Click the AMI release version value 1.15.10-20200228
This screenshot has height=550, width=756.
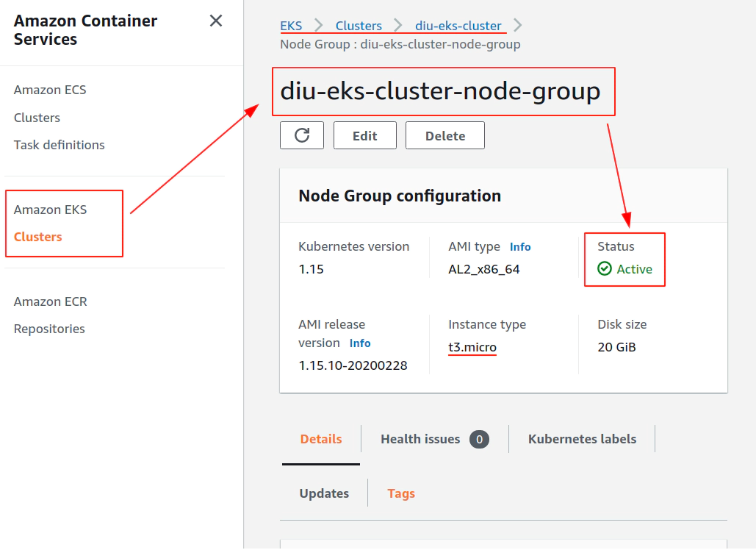pos(353,365)
